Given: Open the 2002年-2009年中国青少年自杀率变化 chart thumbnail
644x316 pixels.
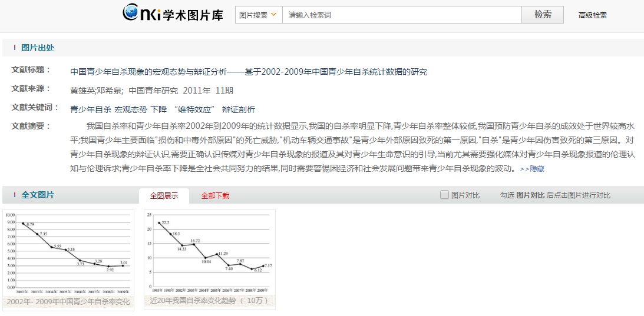Looking at the screenshot, I should (68, 252).
